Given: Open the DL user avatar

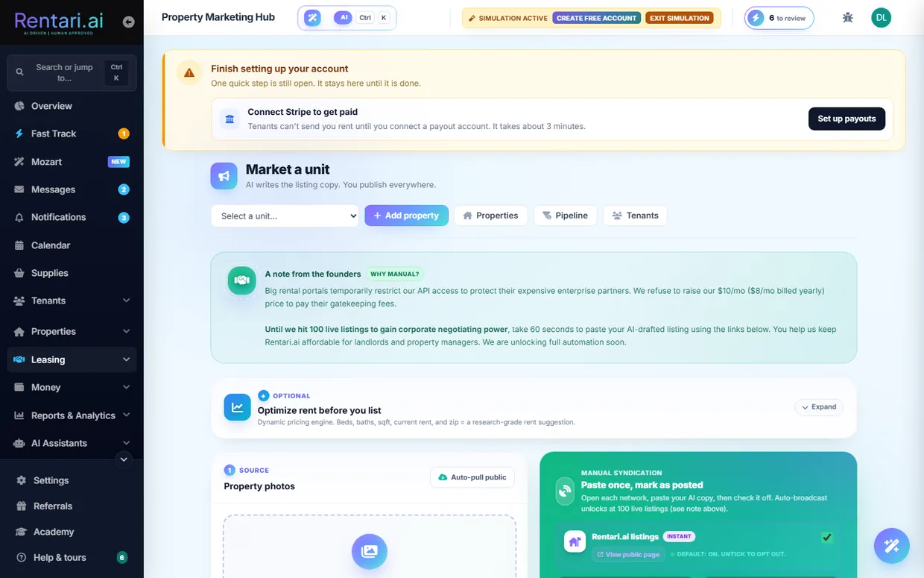Looking at the screenshot, I should click(x=881, y=18).
